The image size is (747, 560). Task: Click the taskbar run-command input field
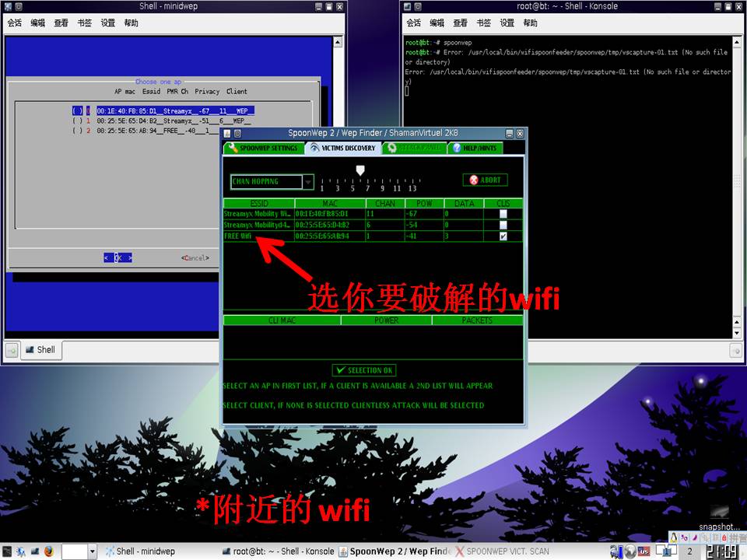(75, 552)
